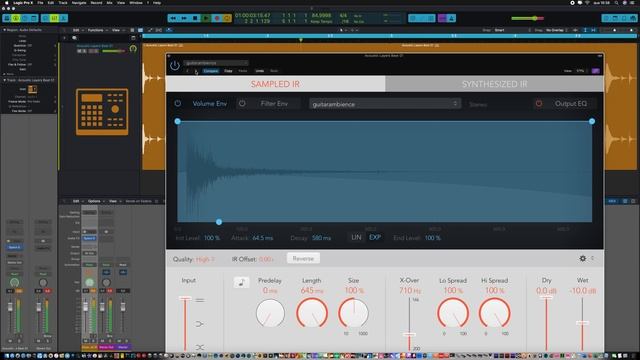The height and width of the screenshot is (360, 640).
Task: Click the X-Over frequency slider handle
Action: click(409, 334)
